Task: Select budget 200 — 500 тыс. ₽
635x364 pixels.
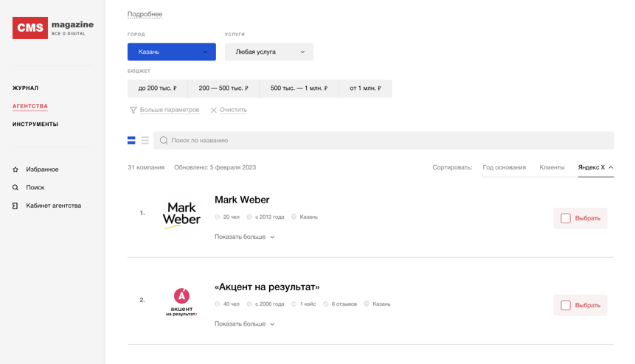Action: pyautogui.click(x=223, y=88)
